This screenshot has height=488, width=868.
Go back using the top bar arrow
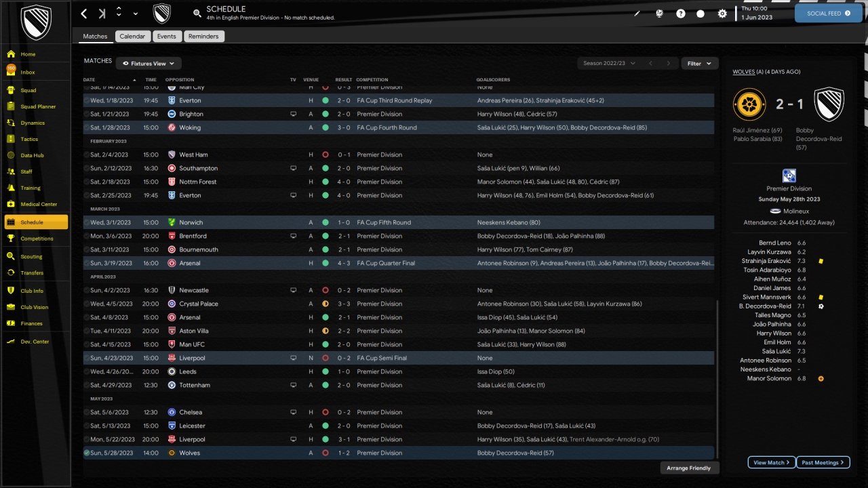84,14
